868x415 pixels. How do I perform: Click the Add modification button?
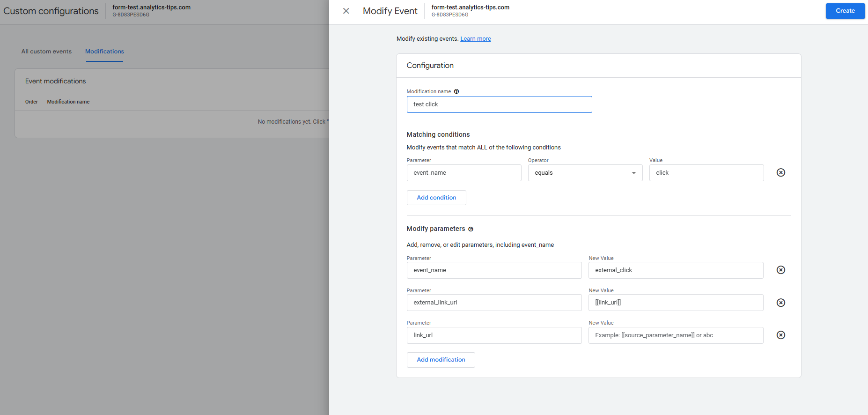point(441,360)
